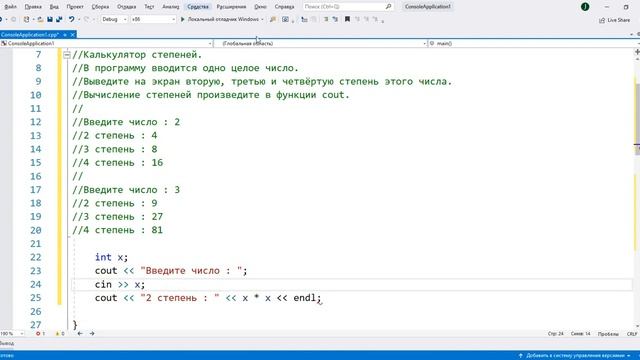Open the Средства menu

[198, 7]
